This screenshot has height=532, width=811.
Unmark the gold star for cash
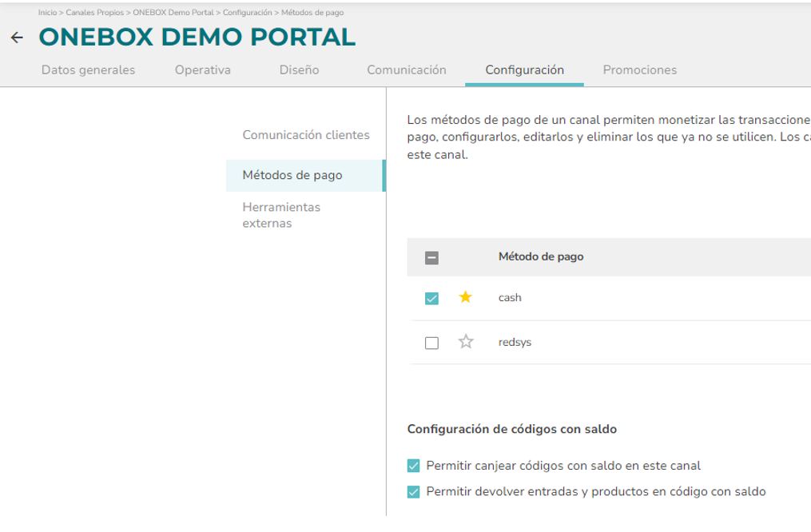tap(466, 297)
